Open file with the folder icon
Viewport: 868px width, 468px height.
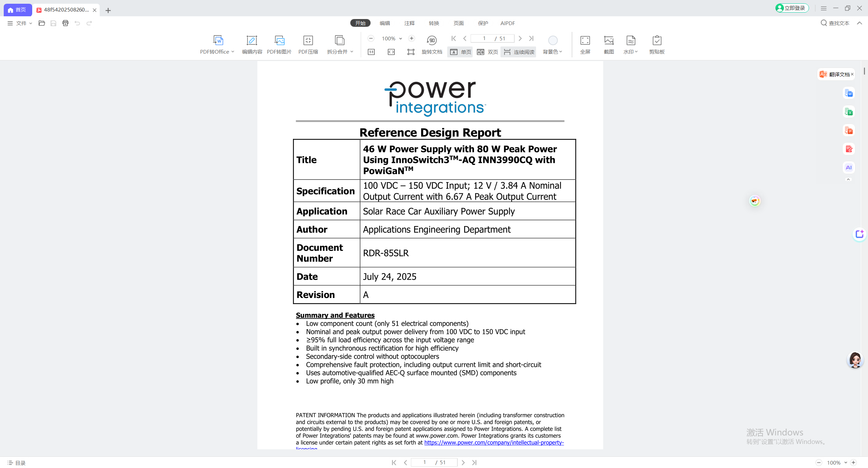(x=42, y=23)
